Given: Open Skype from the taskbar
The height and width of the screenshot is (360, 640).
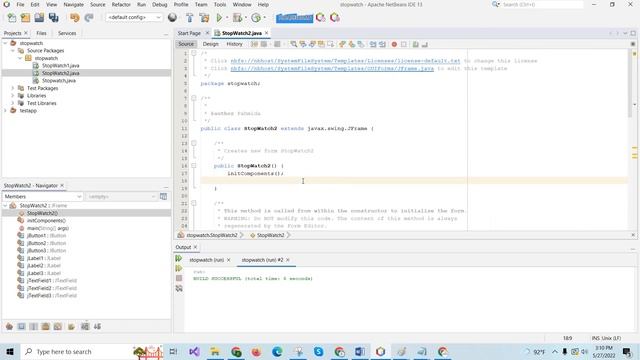Looking at the screenshot, I should coord(319,351).
